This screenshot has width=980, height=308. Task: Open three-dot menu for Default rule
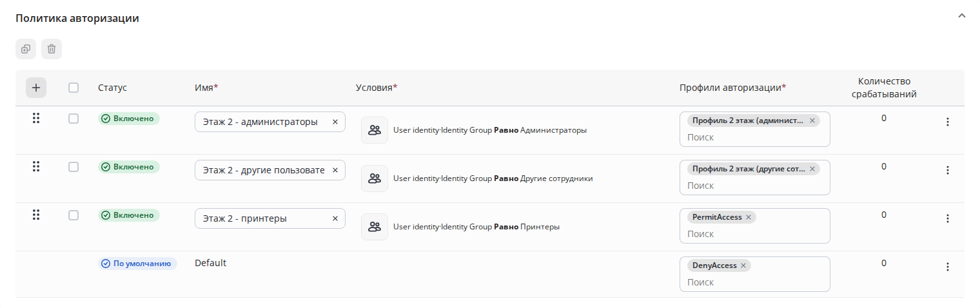(948, 267)
